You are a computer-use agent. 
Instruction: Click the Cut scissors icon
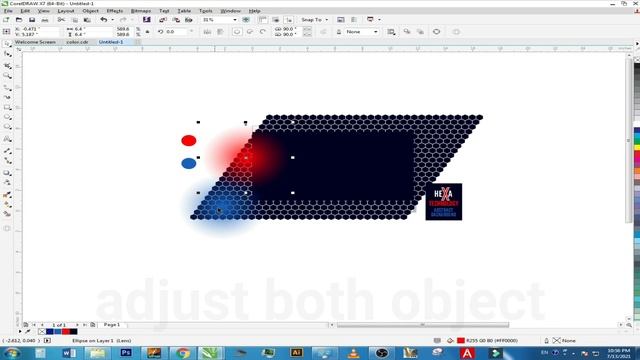pyautogui.click(x=61, y=20)
